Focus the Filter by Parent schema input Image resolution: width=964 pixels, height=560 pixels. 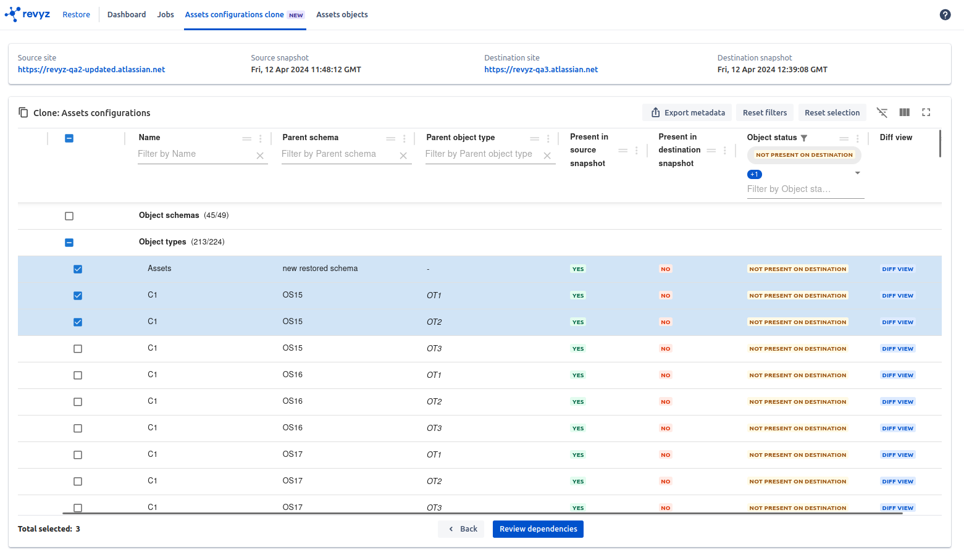[339, 154]
